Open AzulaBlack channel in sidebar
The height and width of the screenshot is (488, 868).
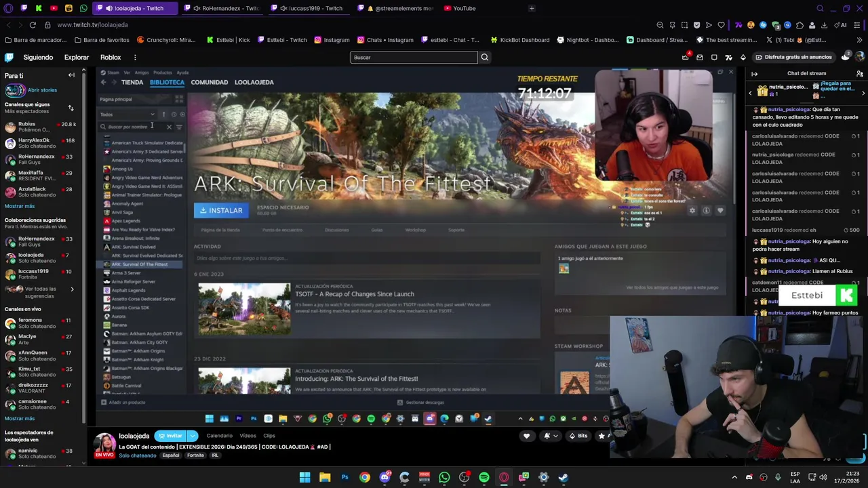[x=41, y=192]
